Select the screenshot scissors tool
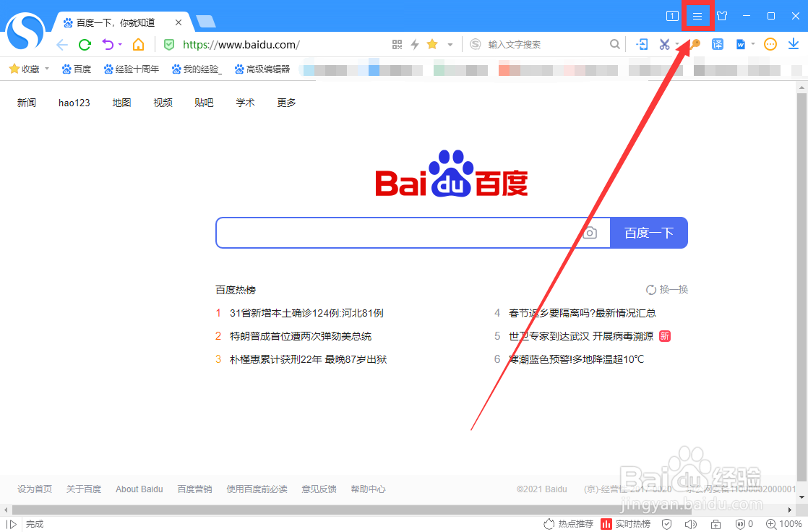The image size is (808, 532). (x=664, y=44)
